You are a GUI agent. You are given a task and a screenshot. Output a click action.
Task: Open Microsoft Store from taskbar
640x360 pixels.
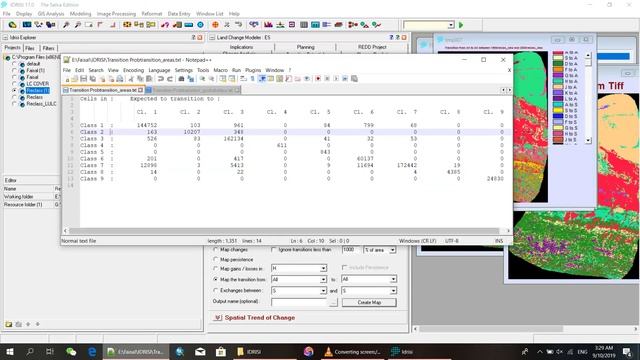(221, 351)
